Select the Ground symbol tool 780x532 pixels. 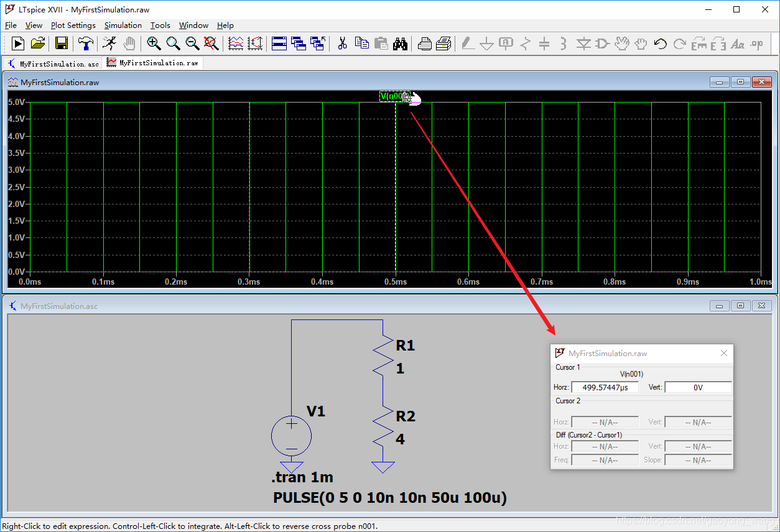[x=487, y=44]
